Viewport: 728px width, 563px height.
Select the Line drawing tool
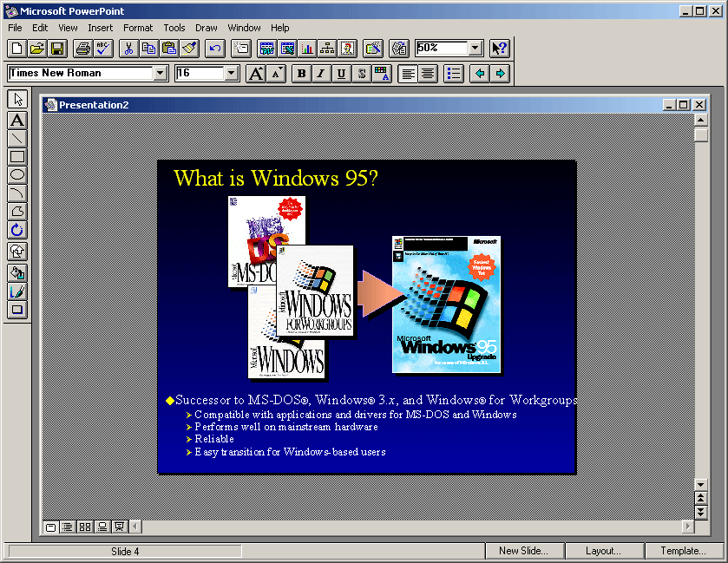(17, 138)
